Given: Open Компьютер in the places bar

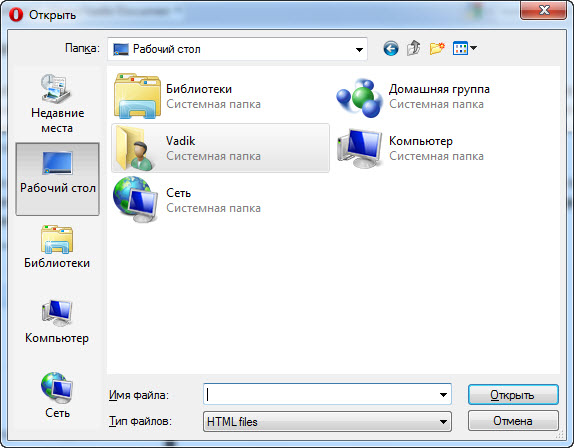Looking at the screenshot, I should tap(57, 322).
